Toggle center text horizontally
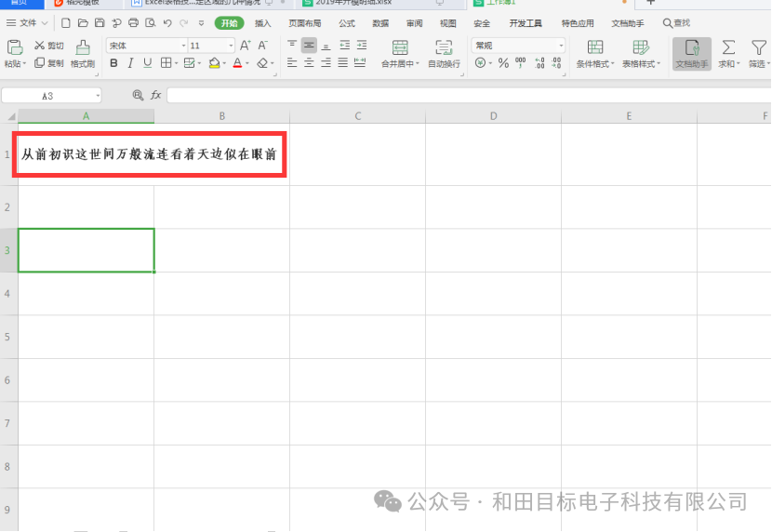This screenshot has width=772, height=532. [x=309, y=62]
